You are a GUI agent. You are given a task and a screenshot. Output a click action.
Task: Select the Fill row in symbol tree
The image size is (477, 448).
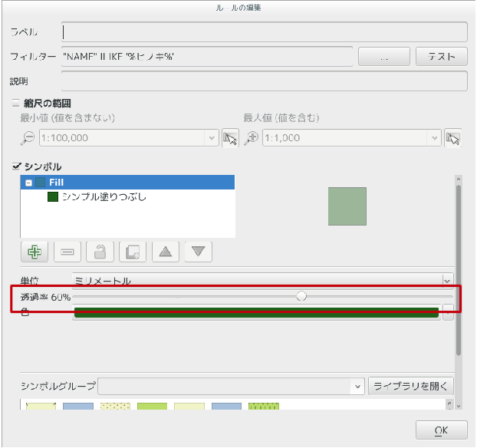(x=127, y=183)
